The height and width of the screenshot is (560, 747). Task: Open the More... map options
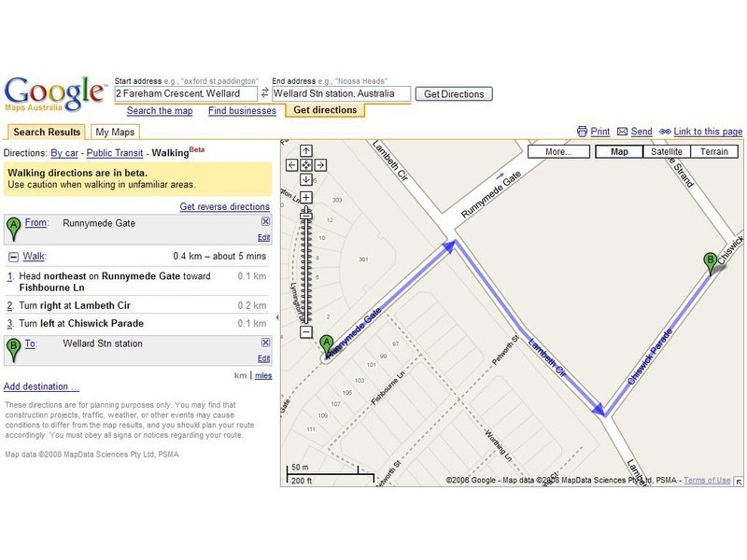(558, 151)
